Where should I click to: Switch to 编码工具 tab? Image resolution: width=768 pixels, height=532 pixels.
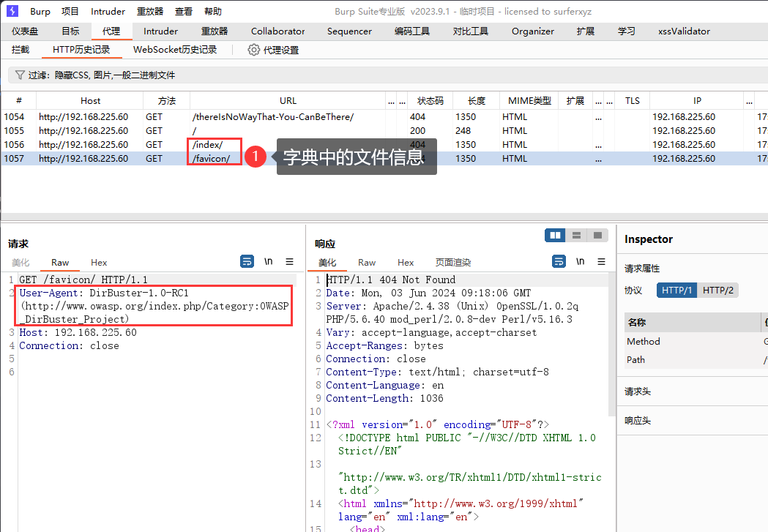[412, 31]
